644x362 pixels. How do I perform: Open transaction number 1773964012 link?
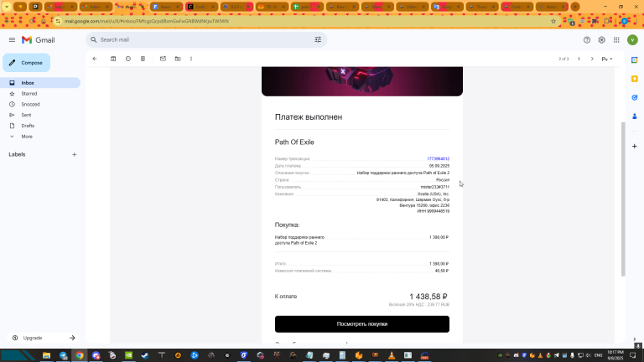(439, 159)
